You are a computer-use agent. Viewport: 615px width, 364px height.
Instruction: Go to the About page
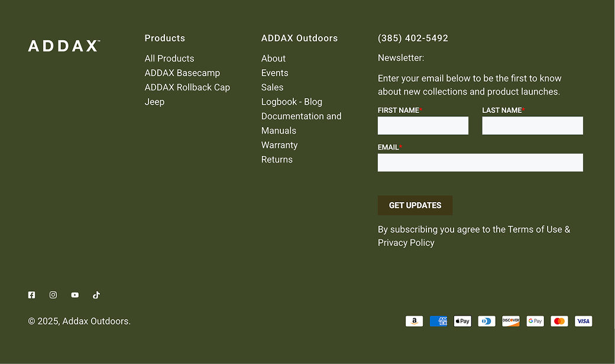point(273,58)
